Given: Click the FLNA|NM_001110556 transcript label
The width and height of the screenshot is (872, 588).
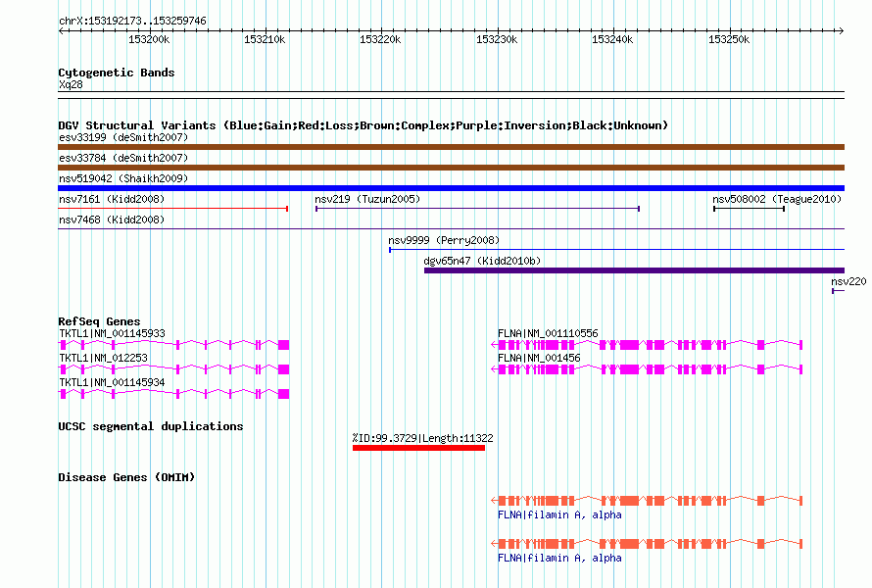Looking at the screenshot, I should point(548,333).
